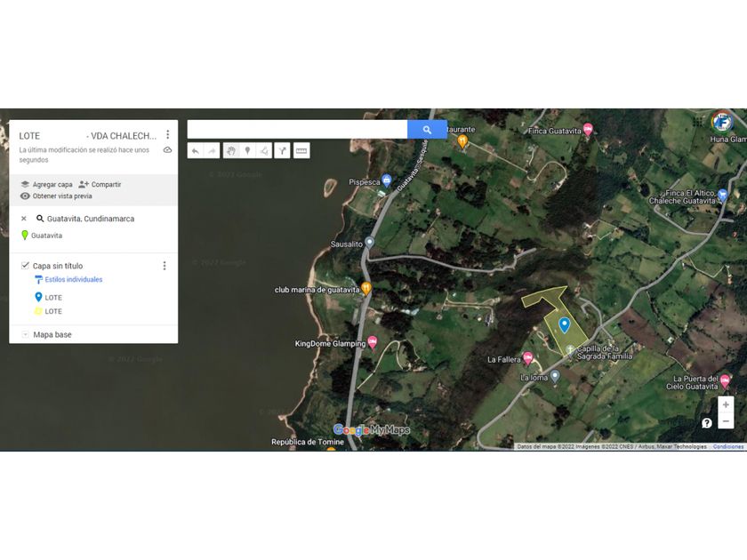Click the blue LOTE pin on map
The width and height of the screenshot is (747, 560).
565,325
